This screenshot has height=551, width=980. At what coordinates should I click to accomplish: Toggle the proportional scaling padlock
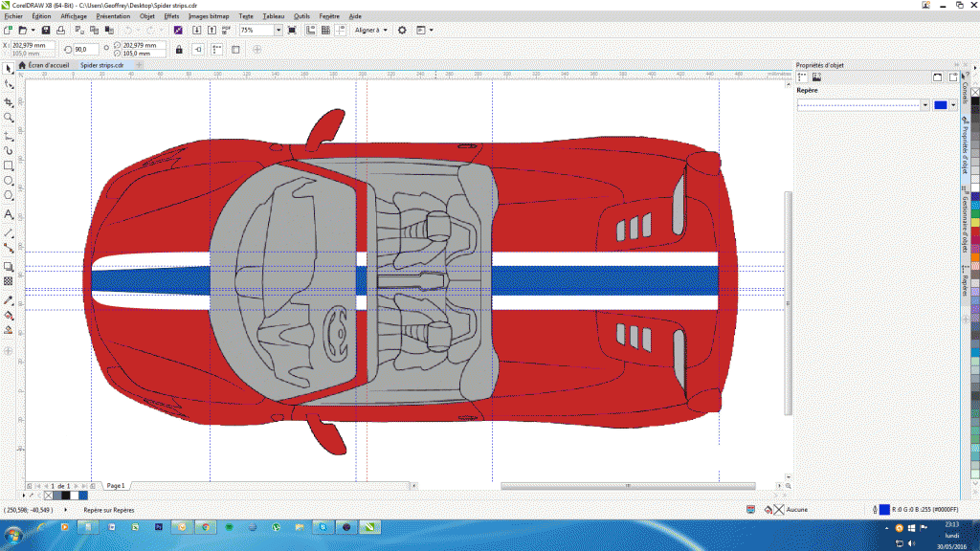click(x=180, y=51)
